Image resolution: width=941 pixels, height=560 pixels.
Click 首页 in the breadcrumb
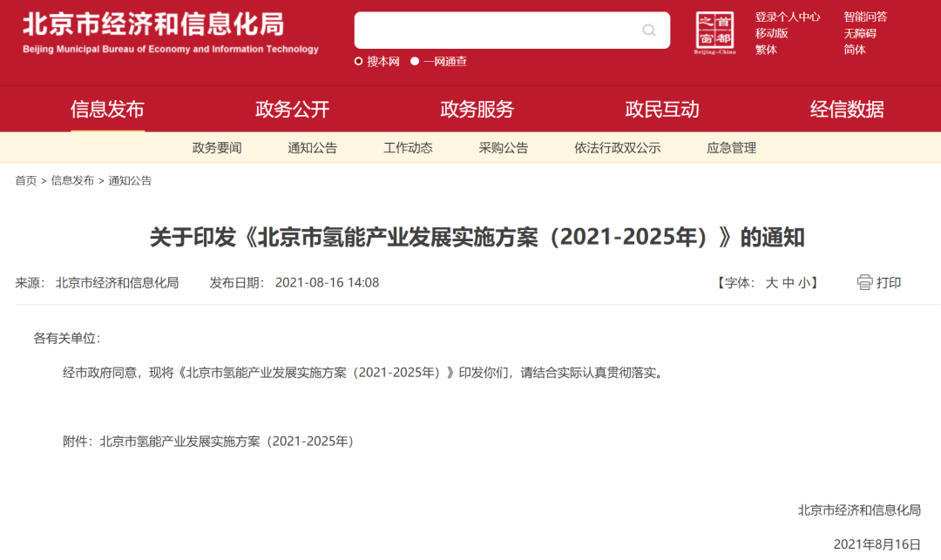[x=26, y=180]
